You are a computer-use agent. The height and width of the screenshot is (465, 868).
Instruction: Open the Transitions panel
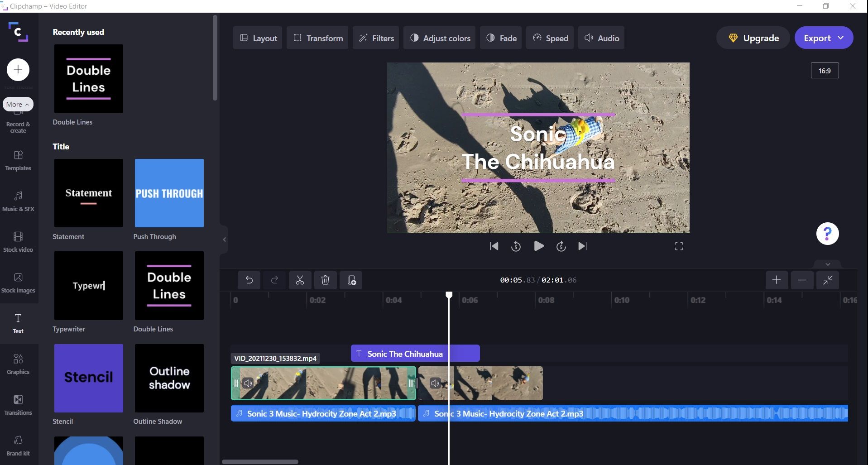(x=18, y=404)
